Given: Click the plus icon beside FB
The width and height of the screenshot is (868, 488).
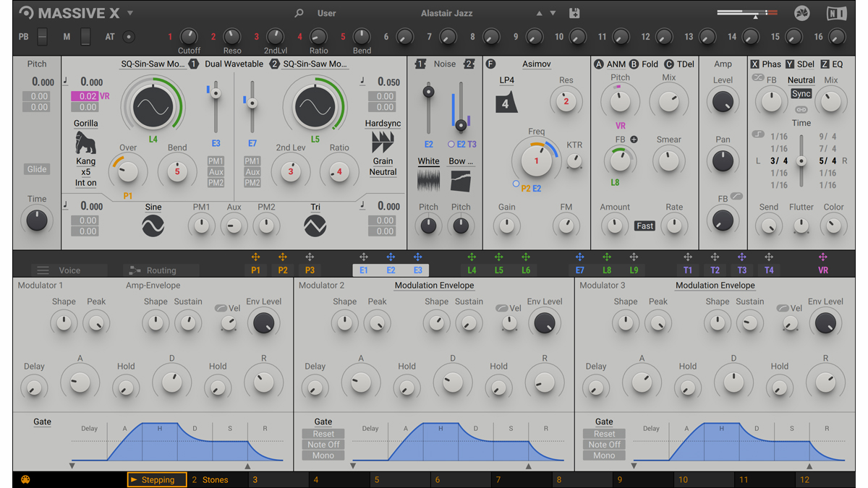Looking at the screenshot, I should tap(634, 140).
